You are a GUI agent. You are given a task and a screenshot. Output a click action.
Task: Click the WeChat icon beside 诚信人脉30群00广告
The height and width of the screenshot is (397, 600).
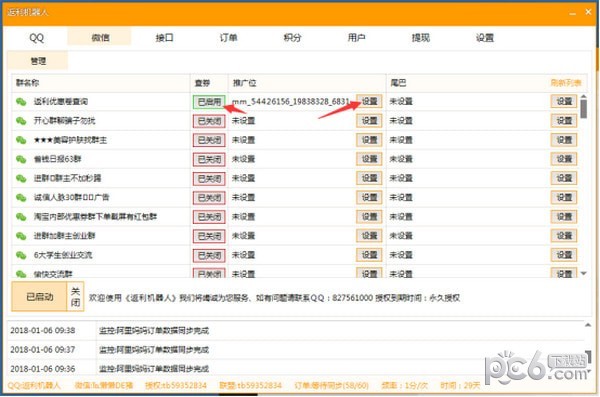tap(21, 198)
